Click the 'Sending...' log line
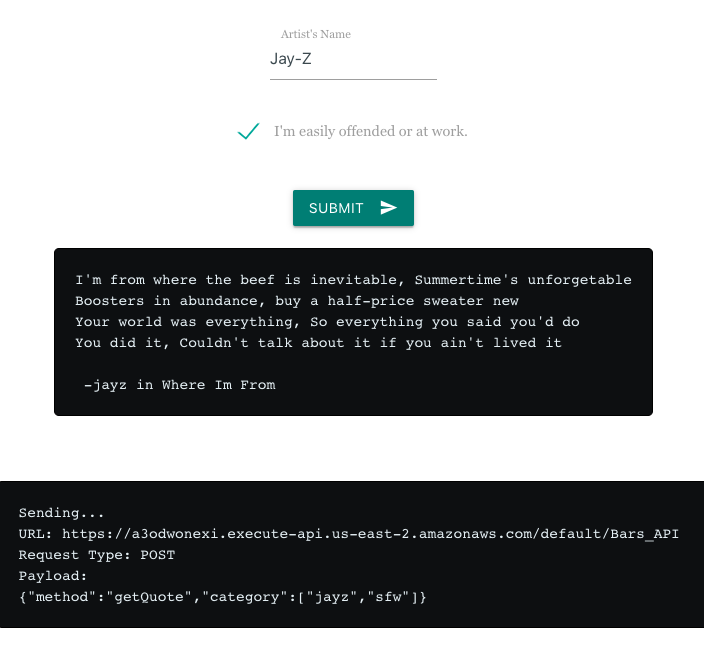The image size is (704, 645). 61,513
